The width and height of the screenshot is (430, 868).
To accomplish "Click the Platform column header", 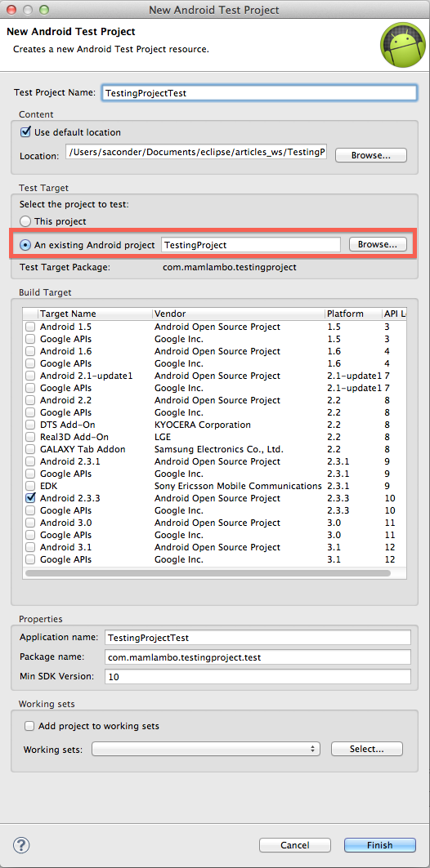I will [x=353, y=314].
